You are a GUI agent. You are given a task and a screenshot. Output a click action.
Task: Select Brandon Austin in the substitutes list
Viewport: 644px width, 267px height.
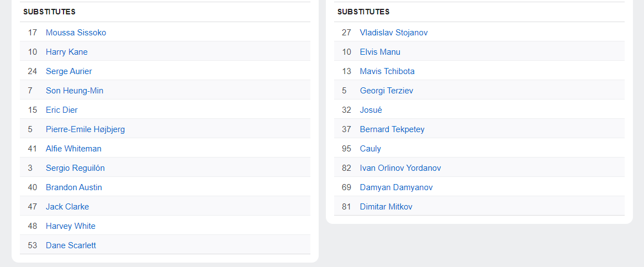pyautogui.click(x=73, y=187)
